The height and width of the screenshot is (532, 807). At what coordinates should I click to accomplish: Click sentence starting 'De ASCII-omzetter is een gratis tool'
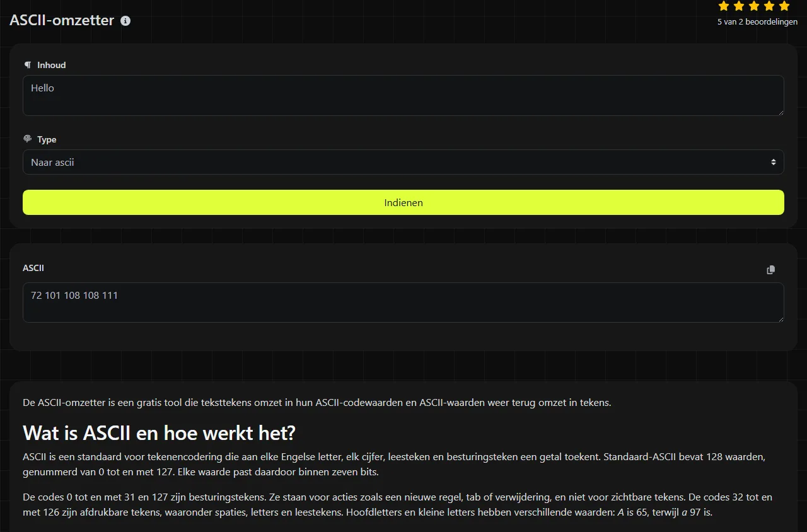click(x=317, y=402)
